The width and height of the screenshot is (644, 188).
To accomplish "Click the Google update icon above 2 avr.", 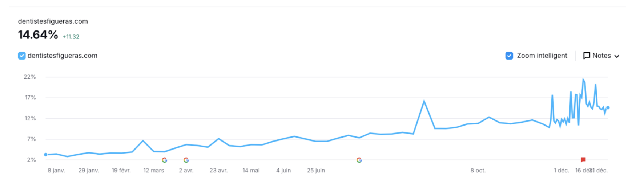I will pyautogui.click(x=186, y=160).
